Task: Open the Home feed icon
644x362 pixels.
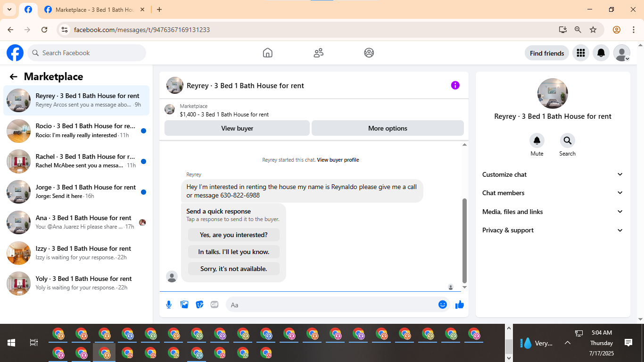Action: tap(268, 53)
